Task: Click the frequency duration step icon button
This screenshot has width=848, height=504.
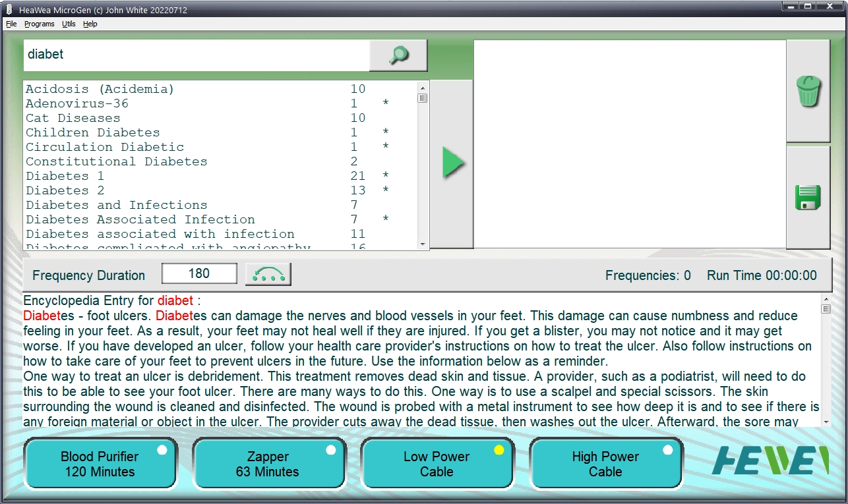Action: [268, 275]
